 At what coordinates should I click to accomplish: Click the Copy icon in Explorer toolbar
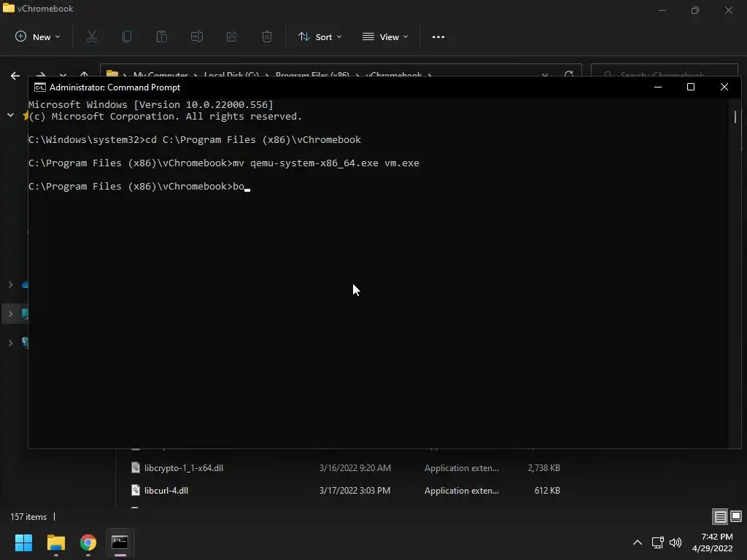tap(127, 36)
